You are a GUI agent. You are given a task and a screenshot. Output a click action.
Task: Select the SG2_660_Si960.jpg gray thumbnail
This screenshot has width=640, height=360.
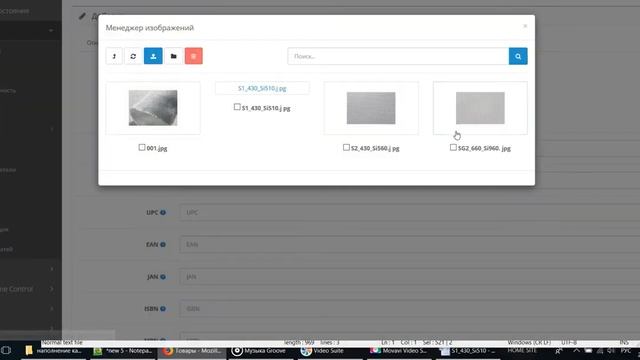point(480,108)
